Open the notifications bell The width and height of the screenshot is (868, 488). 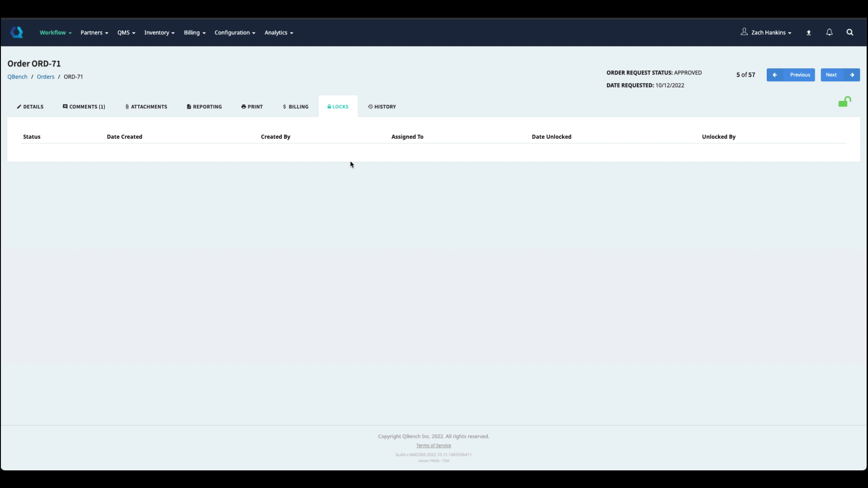pyautogui.click(x=829, y=33)
